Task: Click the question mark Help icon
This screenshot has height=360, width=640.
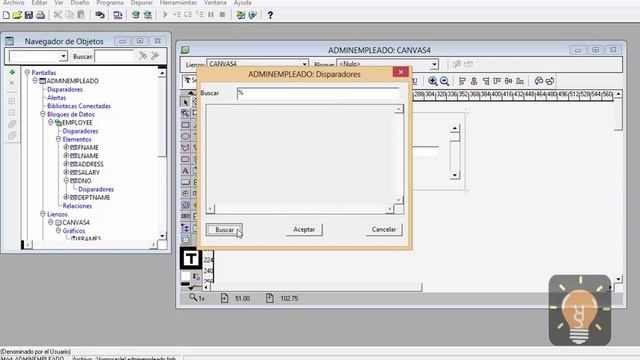Action: coord(270,15)
